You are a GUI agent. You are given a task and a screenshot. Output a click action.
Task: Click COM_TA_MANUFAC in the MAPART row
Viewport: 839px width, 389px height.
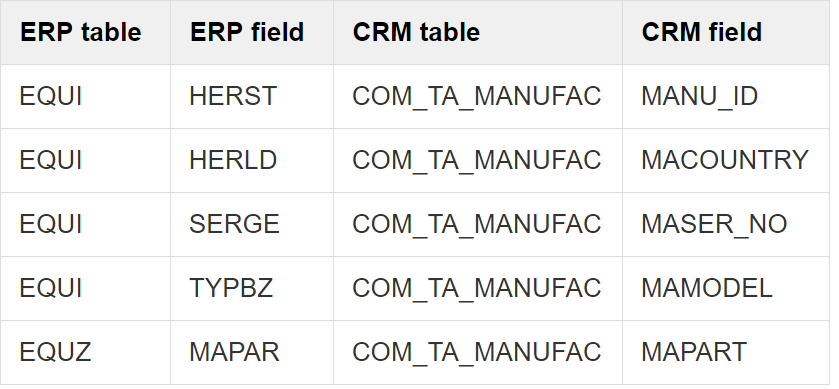pos(477,353)
